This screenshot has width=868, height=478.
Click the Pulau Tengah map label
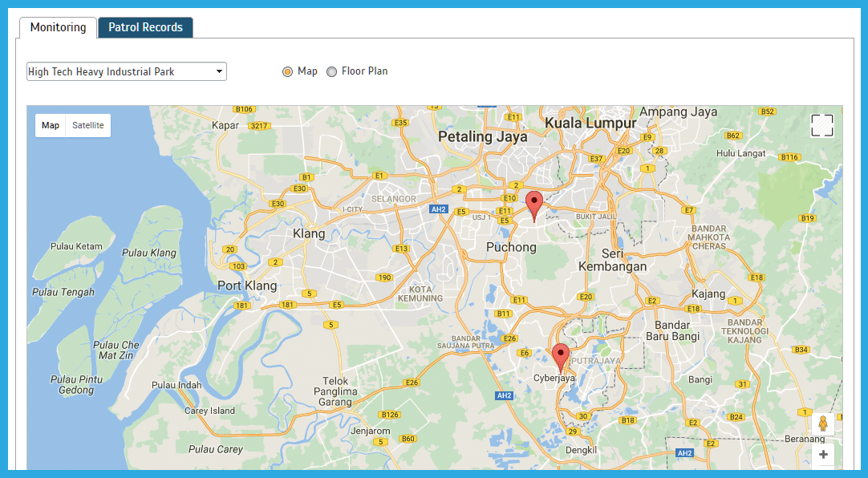[63, 292]
